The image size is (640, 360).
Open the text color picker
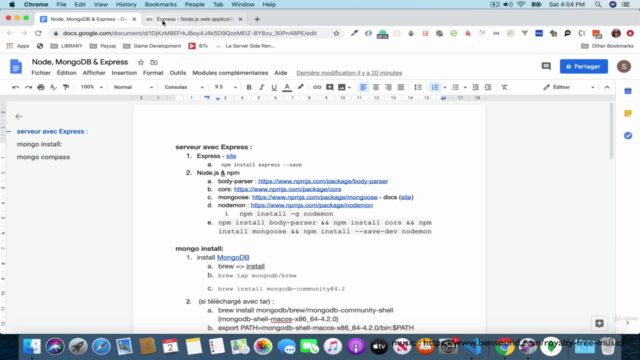287,87
